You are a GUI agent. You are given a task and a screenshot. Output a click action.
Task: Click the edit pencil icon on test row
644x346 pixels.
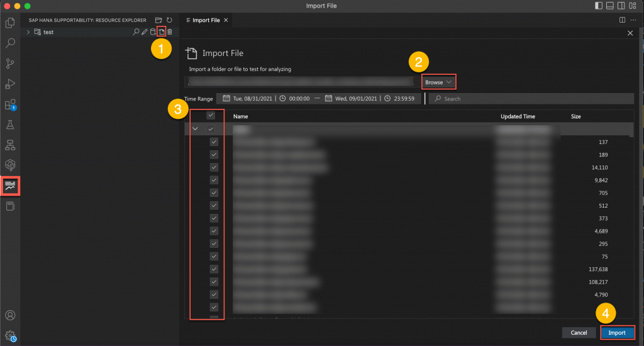[145, 31]
